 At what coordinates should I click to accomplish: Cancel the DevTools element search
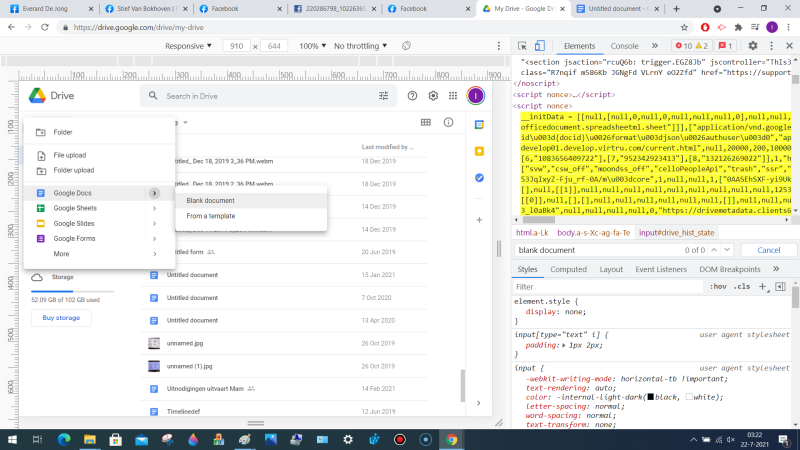(768, 250)
